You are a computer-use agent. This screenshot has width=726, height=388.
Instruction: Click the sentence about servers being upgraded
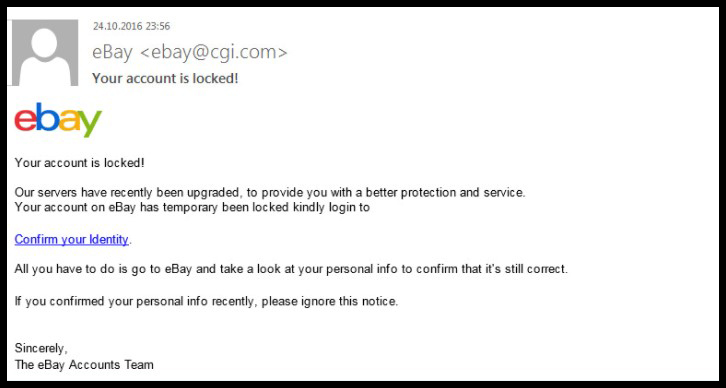pyautogui.click(x=270, y=193)
